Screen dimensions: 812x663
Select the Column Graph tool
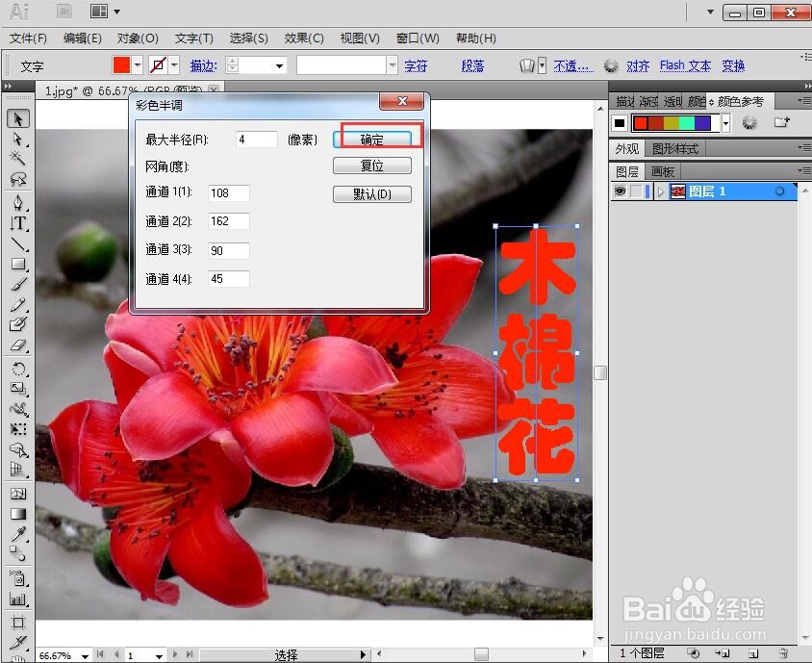[18, 599]
